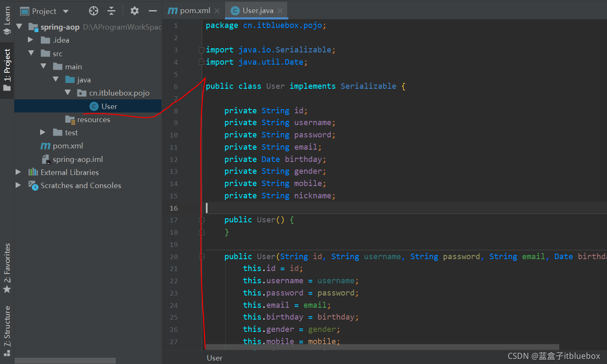607x364 pixels.
Task: Hide the Project panel with minus icon
Action: pyautogui.click(x=153, y=11)
